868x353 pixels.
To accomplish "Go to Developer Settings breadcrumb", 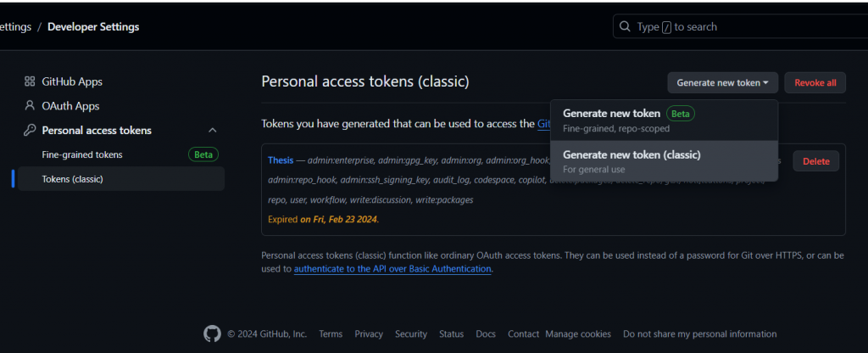I will coord(93,27).
